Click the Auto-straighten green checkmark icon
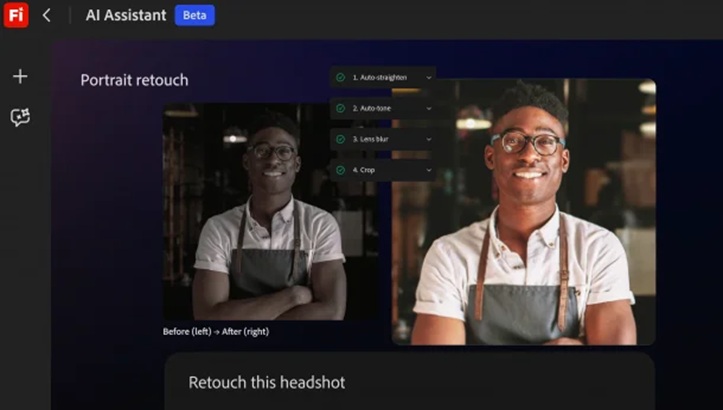Screen dimensions: 723x410 click(341, 77)
